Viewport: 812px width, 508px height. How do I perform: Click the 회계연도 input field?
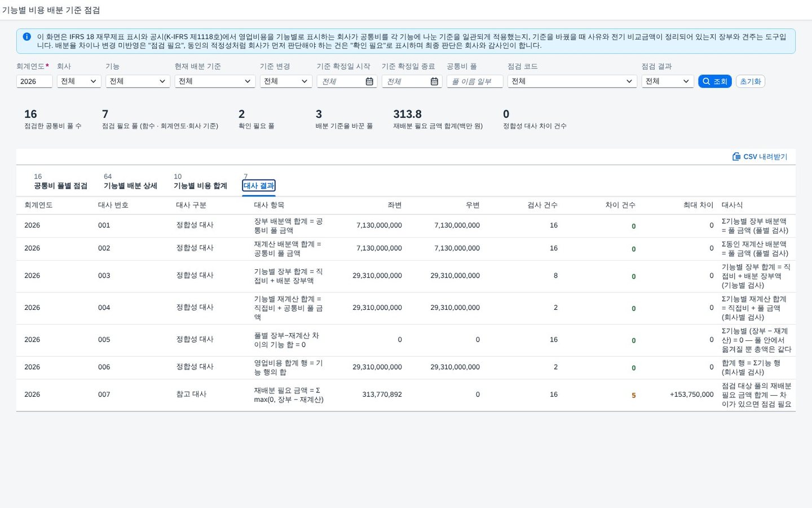34,81
